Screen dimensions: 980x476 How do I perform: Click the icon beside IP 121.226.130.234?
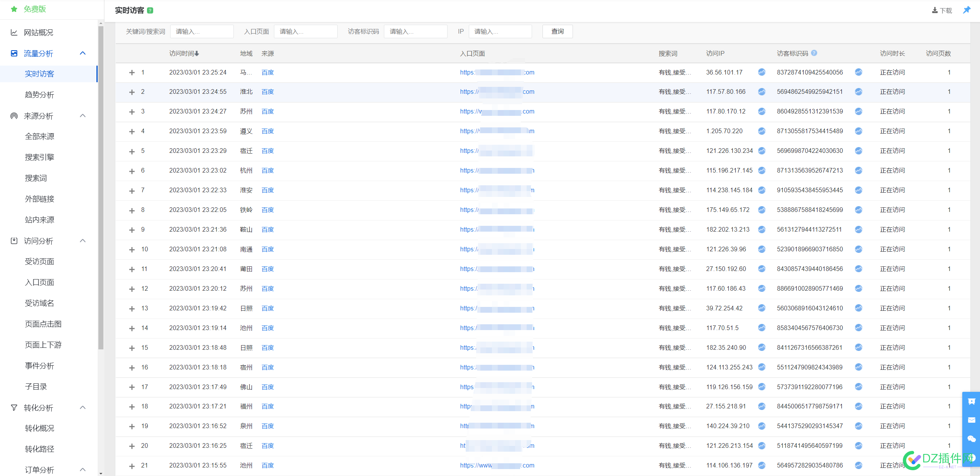click(762, 151)
